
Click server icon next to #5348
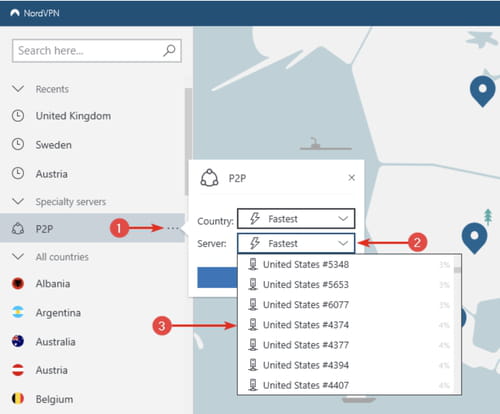pyautogui.click(x=253, y=264)
